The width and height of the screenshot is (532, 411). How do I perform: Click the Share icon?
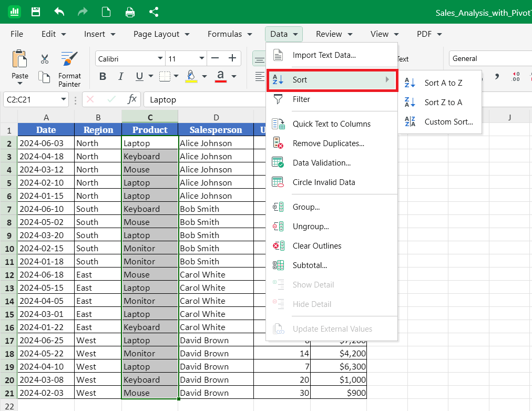click(154, 12)
